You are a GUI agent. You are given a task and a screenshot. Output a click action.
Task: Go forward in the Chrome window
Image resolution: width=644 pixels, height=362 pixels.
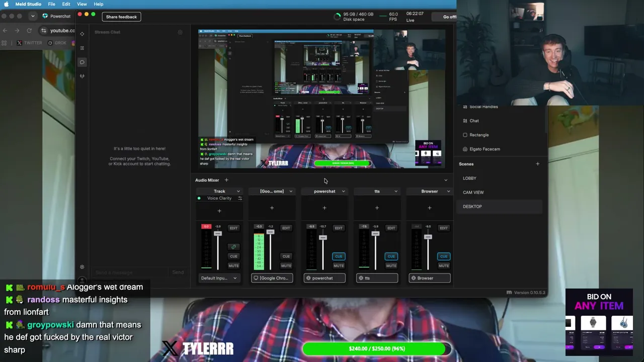click(x=17, y=31)
